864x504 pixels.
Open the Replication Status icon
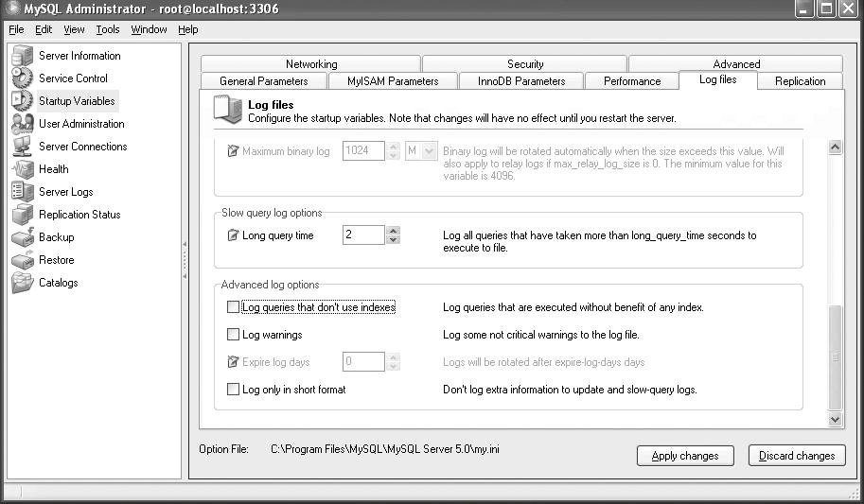22,215
